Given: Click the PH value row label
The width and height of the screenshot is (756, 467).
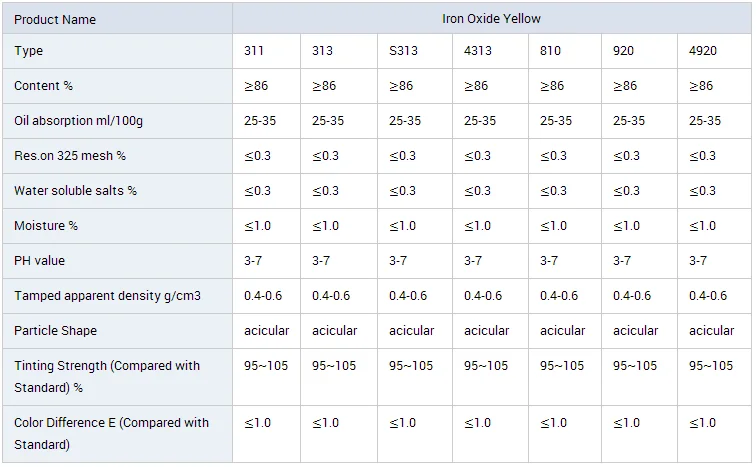Looking at the screenshot, I should pyautogui.click(x=40, y=261).
